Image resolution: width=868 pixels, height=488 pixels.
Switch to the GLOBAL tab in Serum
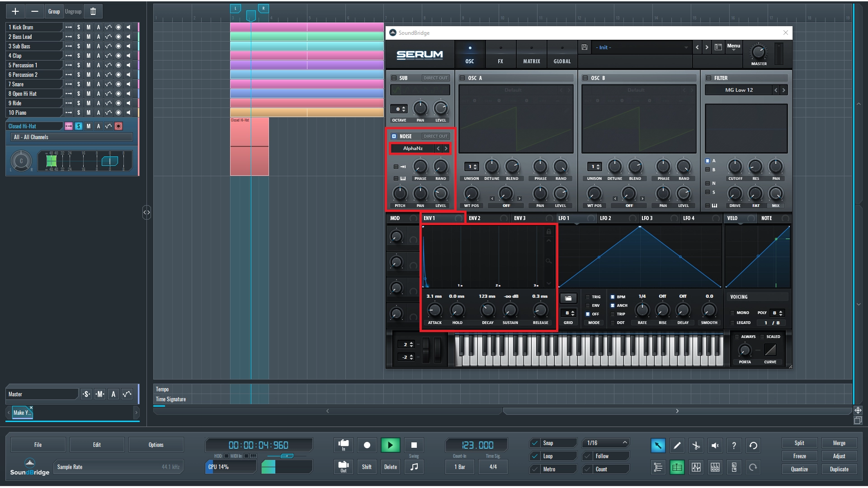562,54
